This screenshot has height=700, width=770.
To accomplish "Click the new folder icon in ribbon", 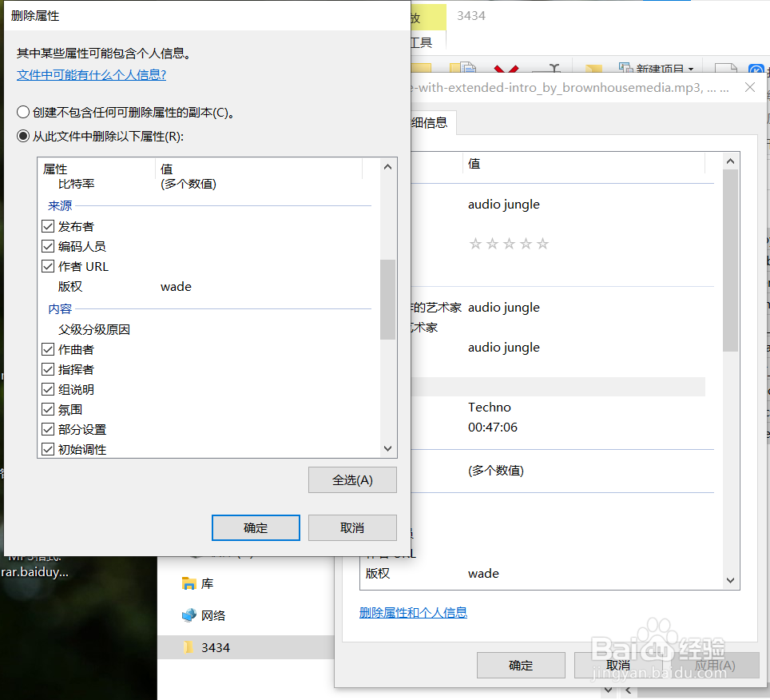I will (593, 70).
